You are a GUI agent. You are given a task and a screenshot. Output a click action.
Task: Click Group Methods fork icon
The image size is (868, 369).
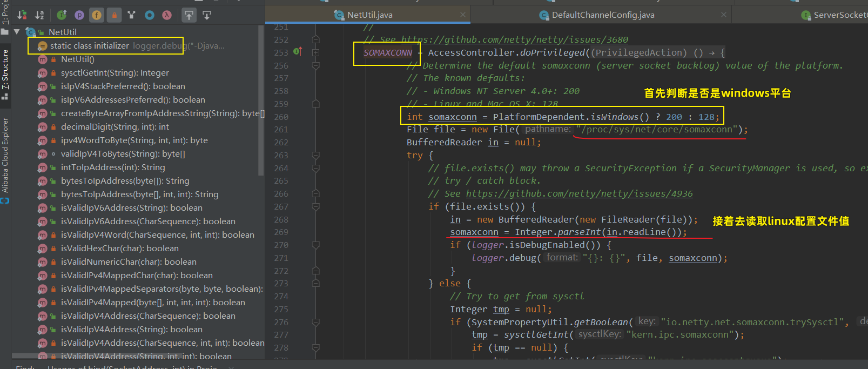pyautogui.click(x=132, y=15)
